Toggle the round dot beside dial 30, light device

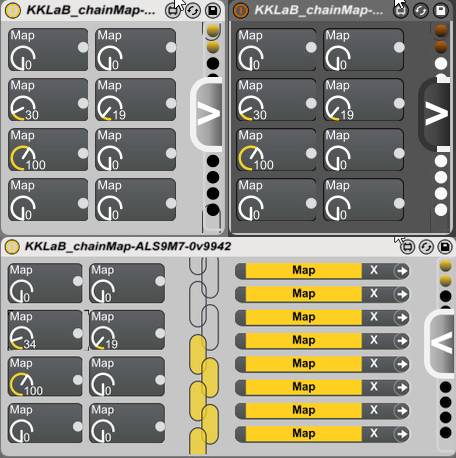83,103
